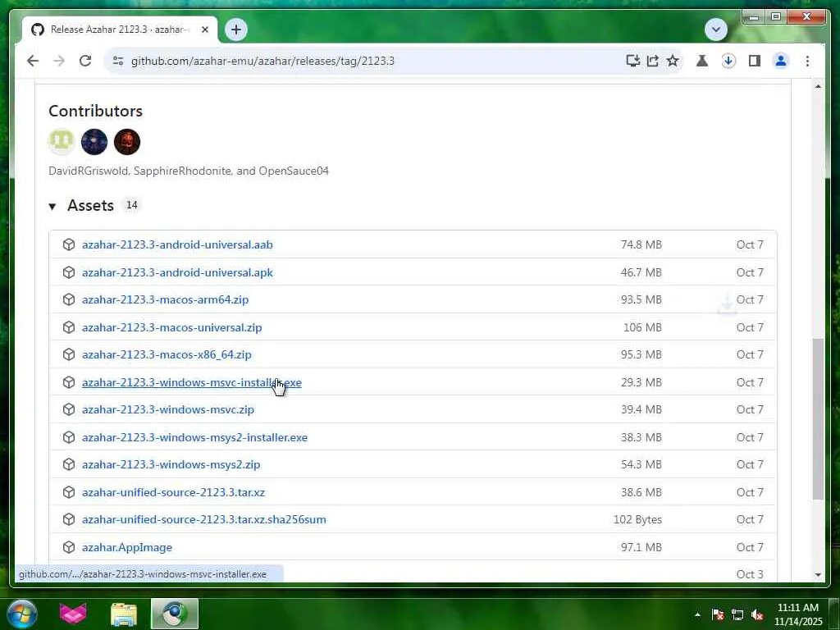Download the tar.xz.sha256sum file
The image size is (840, 630).
[x=203, y=519]
